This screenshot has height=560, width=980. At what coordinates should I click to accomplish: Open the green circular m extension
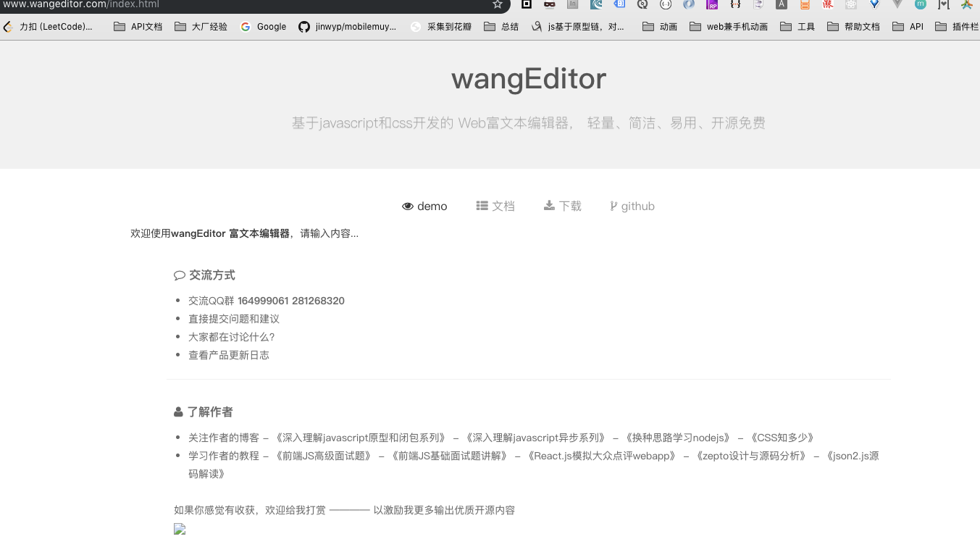(x=921, y=4)
